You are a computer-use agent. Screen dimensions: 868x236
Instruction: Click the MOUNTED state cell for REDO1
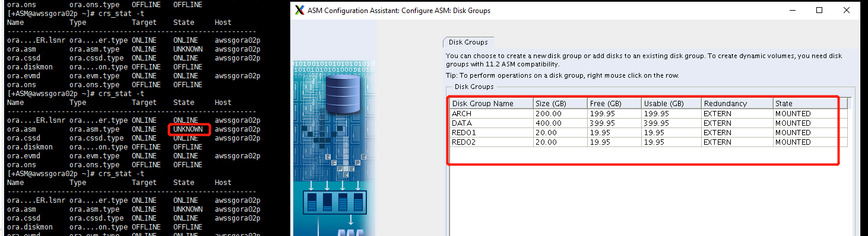pos(810,132)
